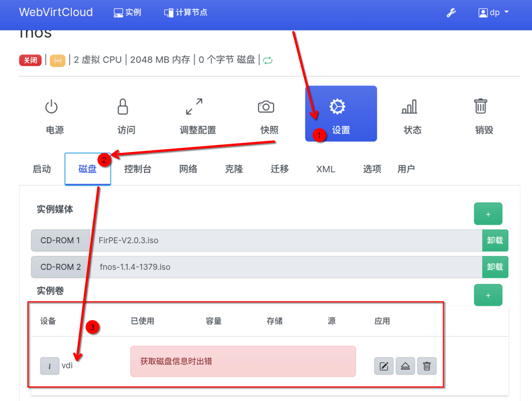Open the 快照 snapshot camera section
The width and height of the screenshot is (532, 401).
[269, 116]
